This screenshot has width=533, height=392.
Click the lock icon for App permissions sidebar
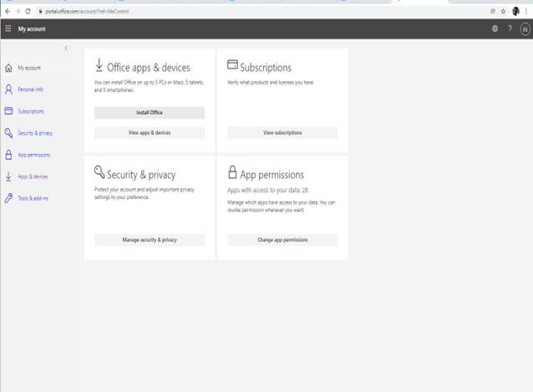pos(8,155)
